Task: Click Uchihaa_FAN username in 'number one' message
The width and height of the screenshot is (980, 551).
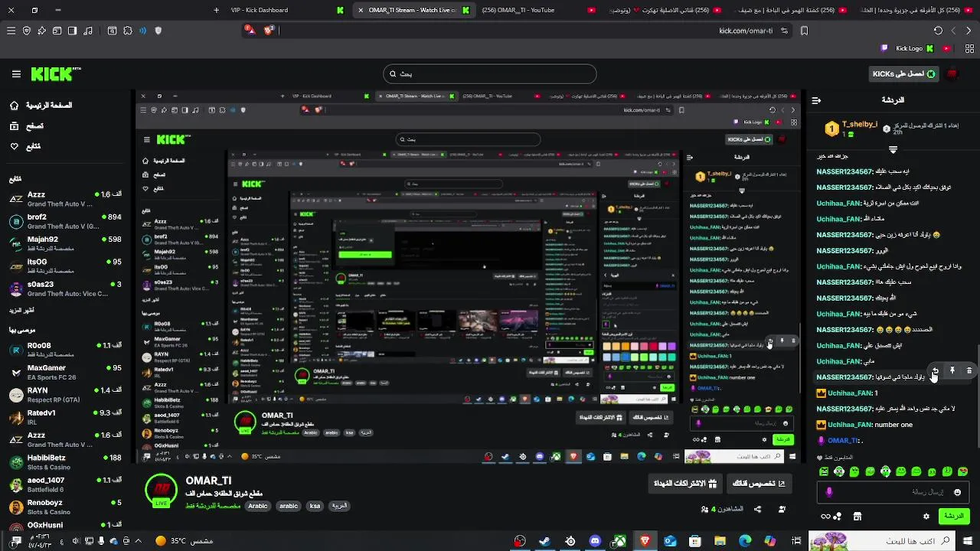Action: tap(850, 425)
